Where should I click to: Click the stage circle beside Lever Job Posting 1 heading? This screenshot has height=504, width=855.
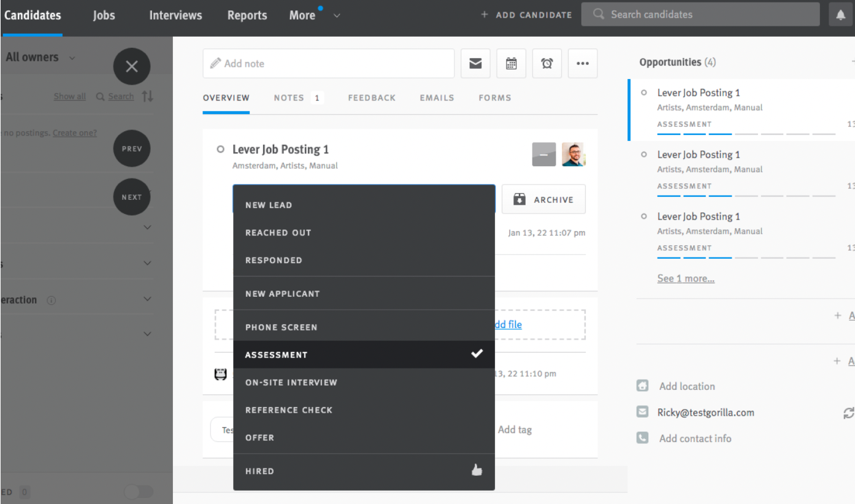pos(219,148)
